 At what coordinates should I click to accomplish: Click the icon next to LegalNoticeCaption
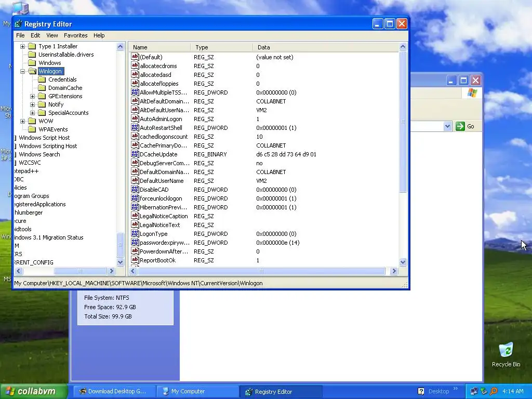[x=135, y=216]
